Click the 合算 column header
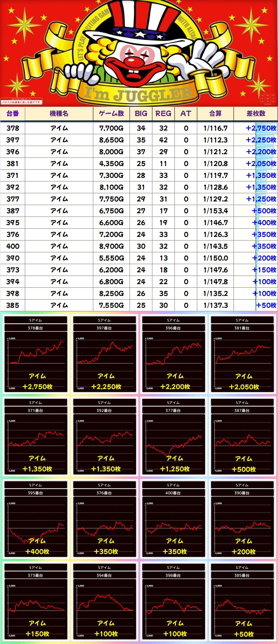This screenshot has width=278, height=644. pyautogui.click(x=215, y=113)
